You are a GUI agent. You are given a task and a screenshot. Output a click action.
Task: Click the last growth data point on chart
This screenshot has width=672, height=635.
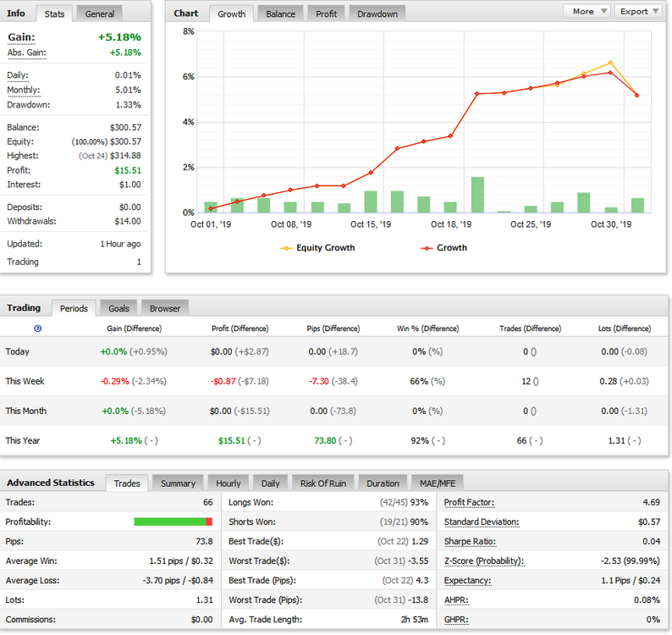[636, 95]
